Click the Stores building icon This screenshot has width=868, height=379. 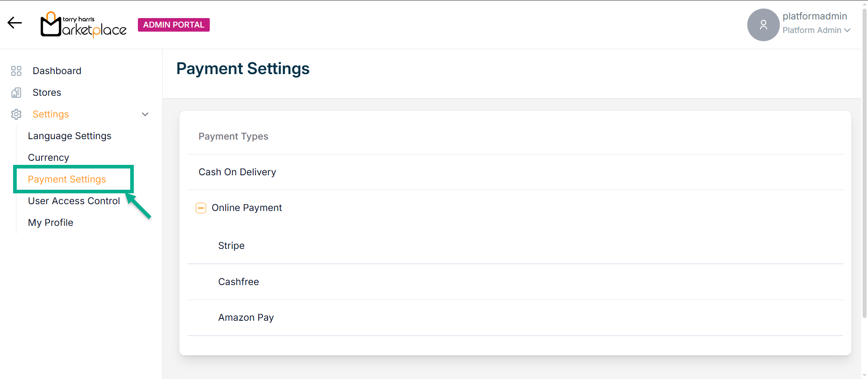click(x=16, y=93)
